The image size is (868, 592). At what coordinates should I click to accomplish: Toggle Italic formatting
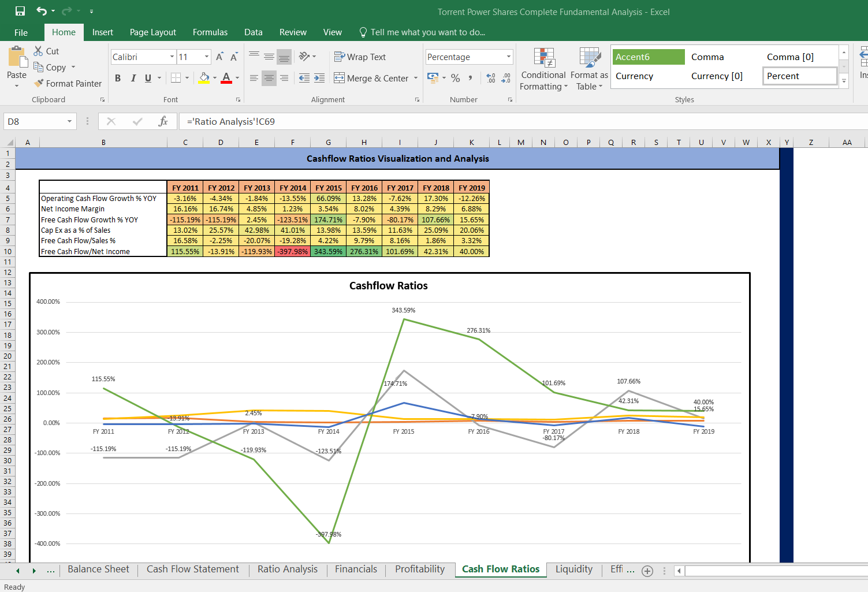[x=133, y=78]
